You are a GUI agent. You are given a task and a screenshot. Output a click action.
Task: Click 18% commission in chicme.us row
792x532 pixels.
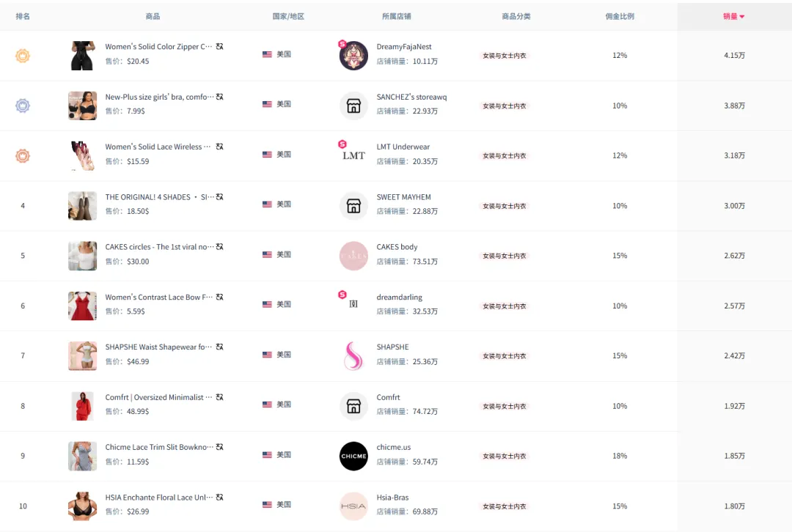[620, 455]
